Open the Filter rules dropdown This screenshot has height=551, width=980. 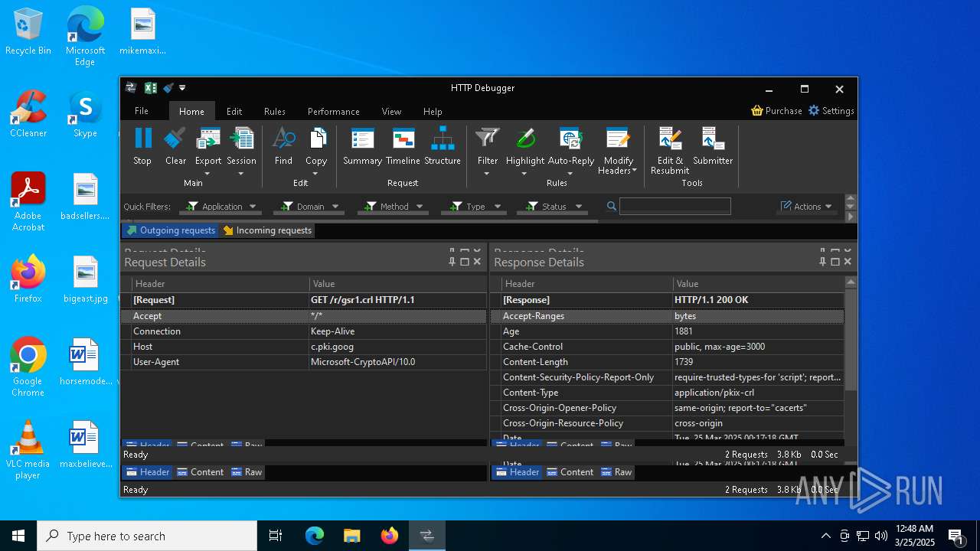(487, 174)
